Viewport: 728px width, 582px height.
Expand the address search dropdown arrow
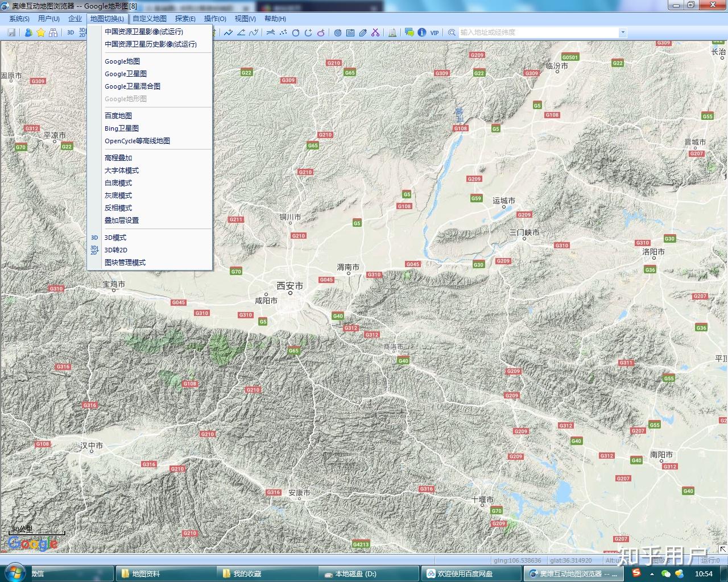point(623,32)
